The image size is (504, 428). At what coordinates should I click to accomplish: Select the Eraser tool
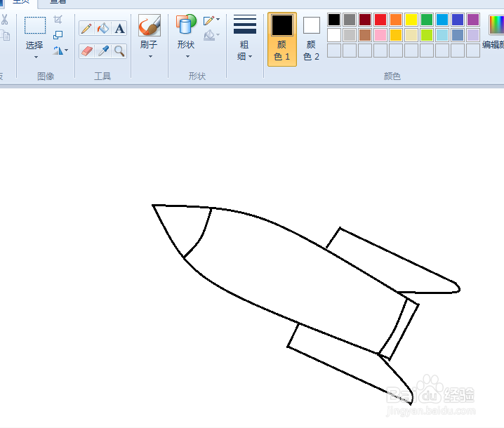86,51
